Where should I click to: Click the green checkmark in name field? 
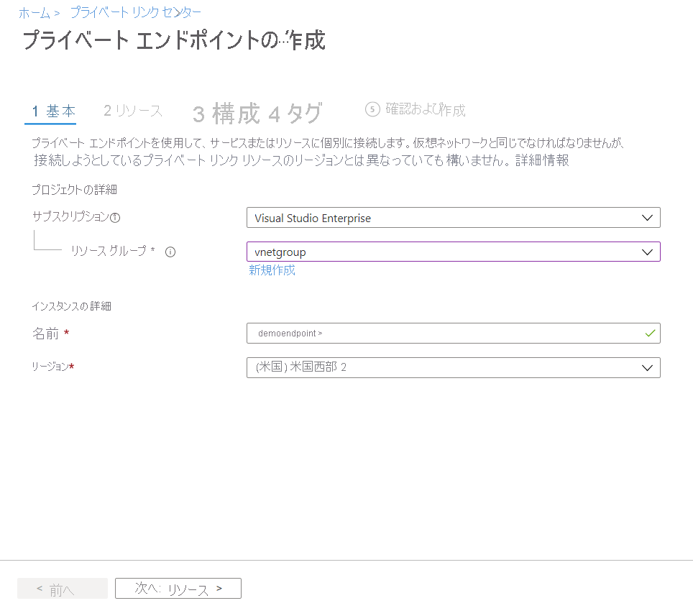point(650,334)
